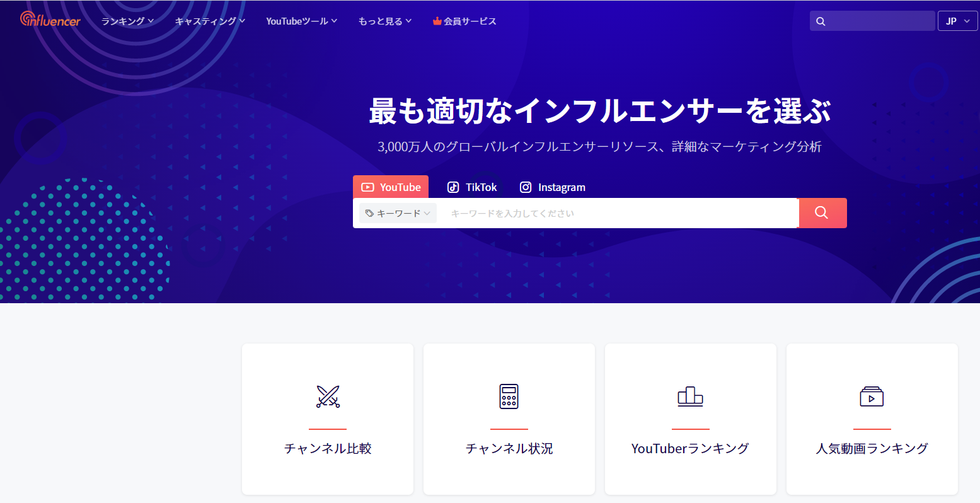This screenshot has width=980, height=503.
Task: Click the キーワードを入力してください input field
Action: [618, 213]
